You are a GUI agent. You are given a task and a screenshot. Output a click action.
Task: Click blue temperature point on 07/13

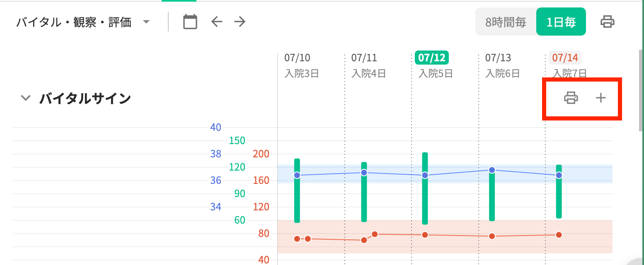(492, 170)
